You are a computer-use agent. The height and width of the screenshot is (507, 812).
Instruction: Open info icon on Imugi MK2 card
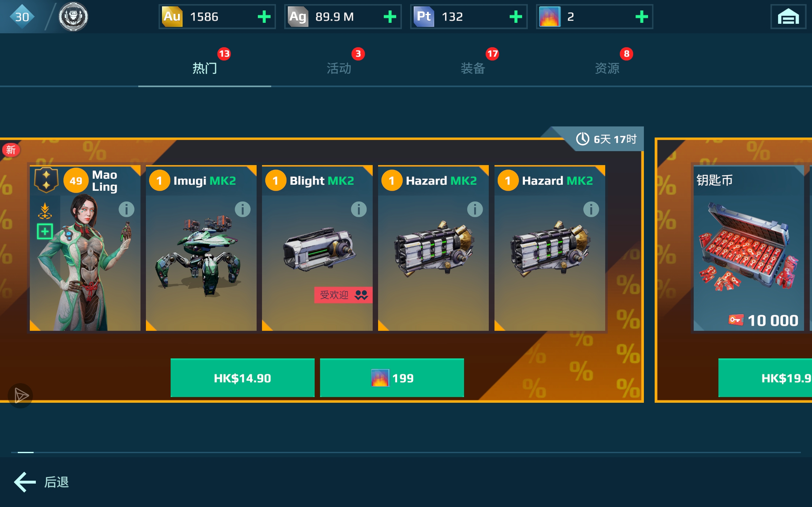click(243, 209)
